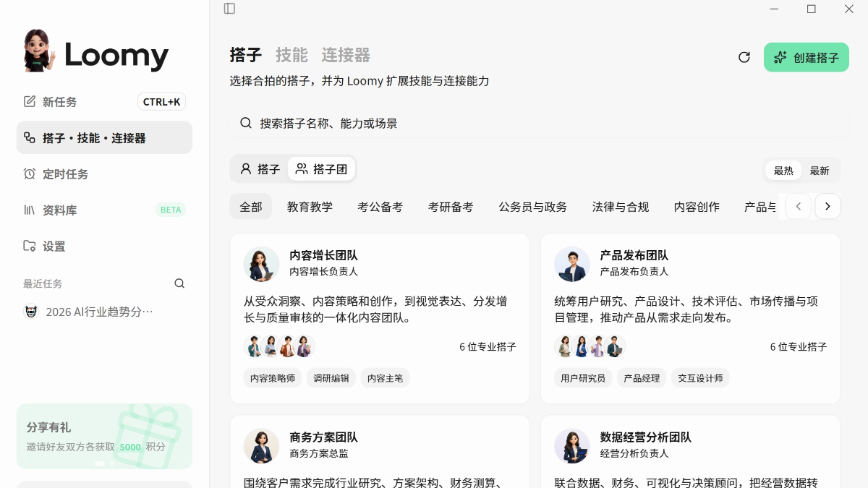Click 6 位专业搭子 in 内容增长团队 card

[488, 347]
